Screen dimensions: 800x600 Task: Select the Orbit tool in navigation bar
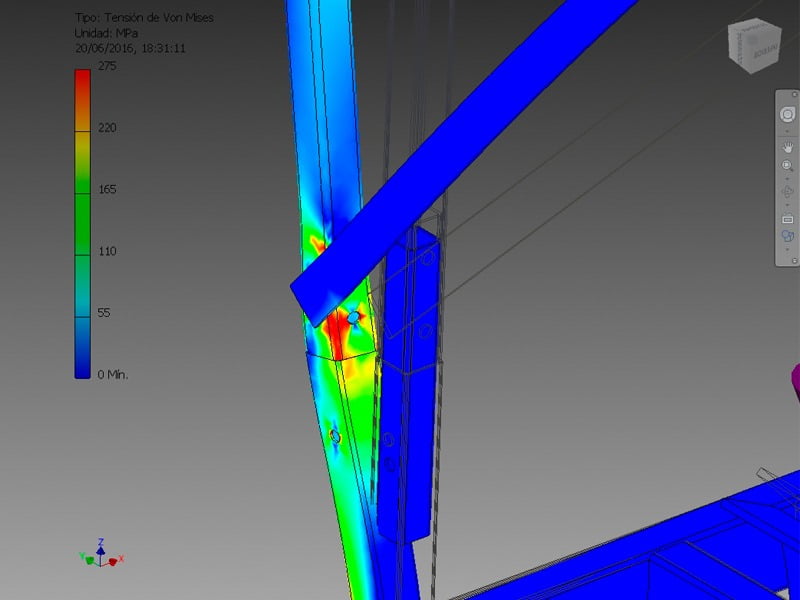(x=787, y=191)
